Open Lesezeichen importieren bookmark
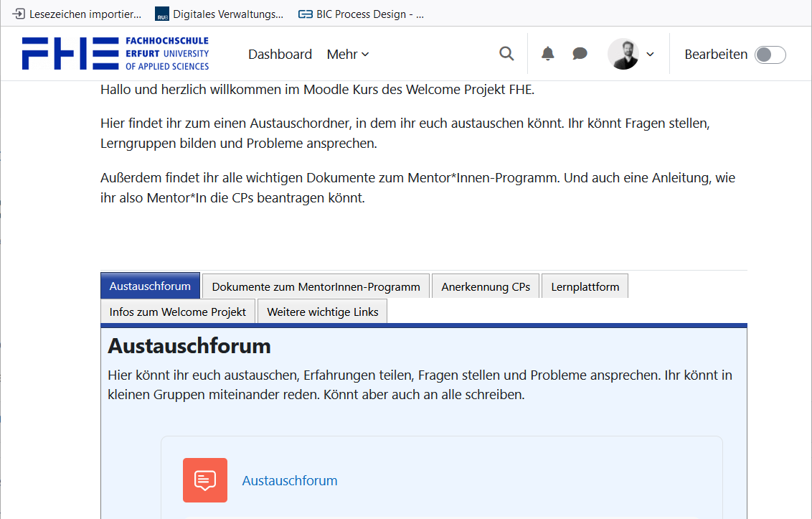812x519 pixels. (x=77, y=14)
